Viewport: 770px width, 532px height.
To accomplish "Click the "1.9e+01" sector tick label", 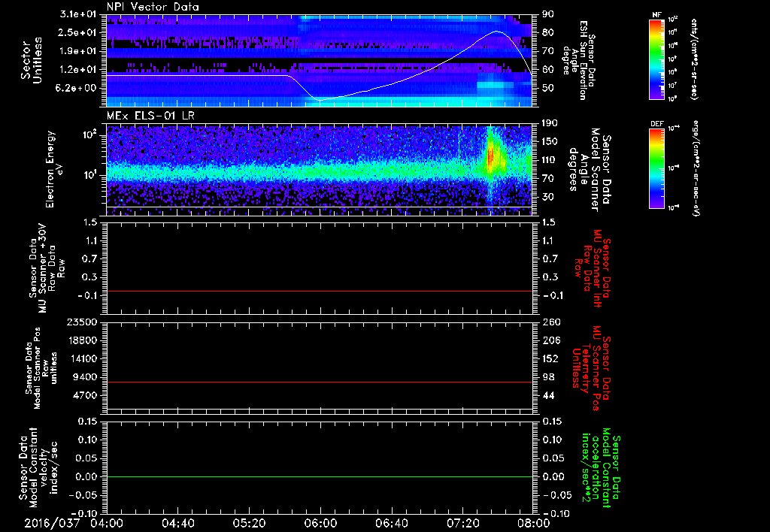I will [78, 51].
